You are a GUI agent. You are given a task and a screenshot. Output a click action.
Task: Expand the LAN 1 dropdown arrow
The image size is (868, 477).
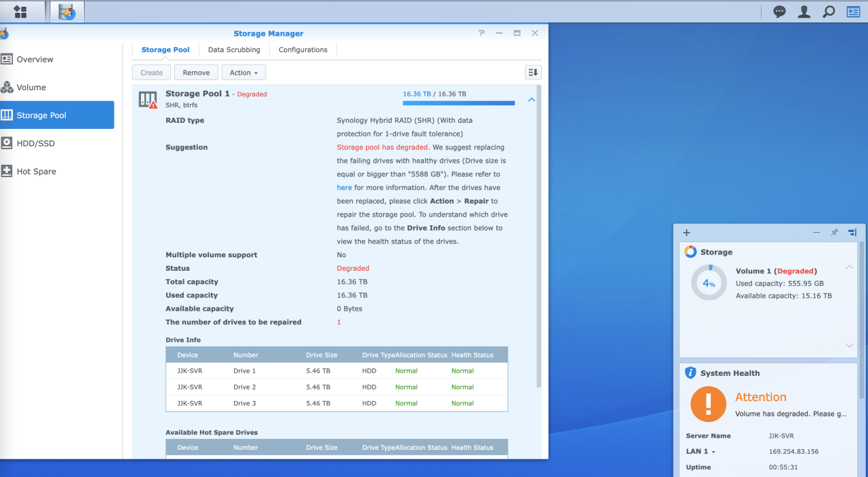coord(713,452)
